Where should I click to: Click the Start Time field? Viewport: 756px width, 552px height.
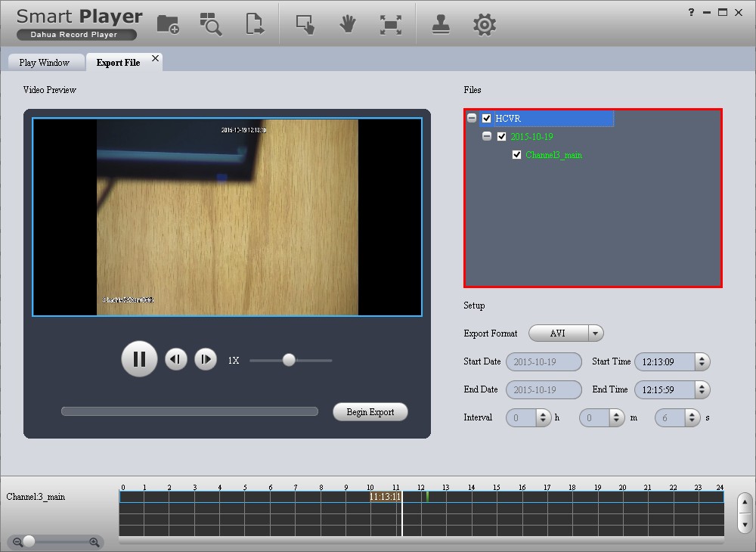tap(664, 362)
